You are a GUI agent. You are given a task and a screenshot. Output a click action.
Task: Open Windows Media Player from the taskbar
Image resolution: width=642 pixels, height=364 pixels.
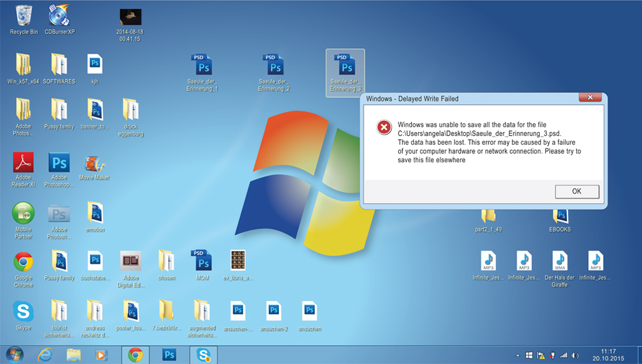101,355
